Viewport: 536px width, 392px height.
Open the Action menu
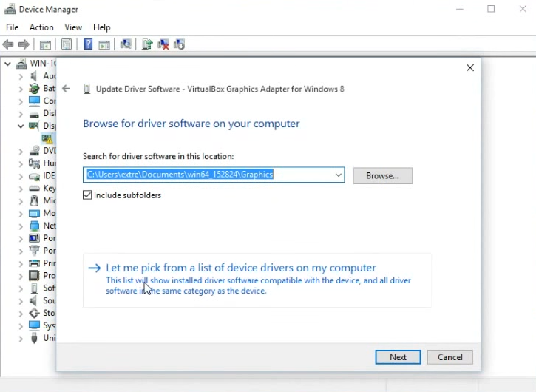41,27
